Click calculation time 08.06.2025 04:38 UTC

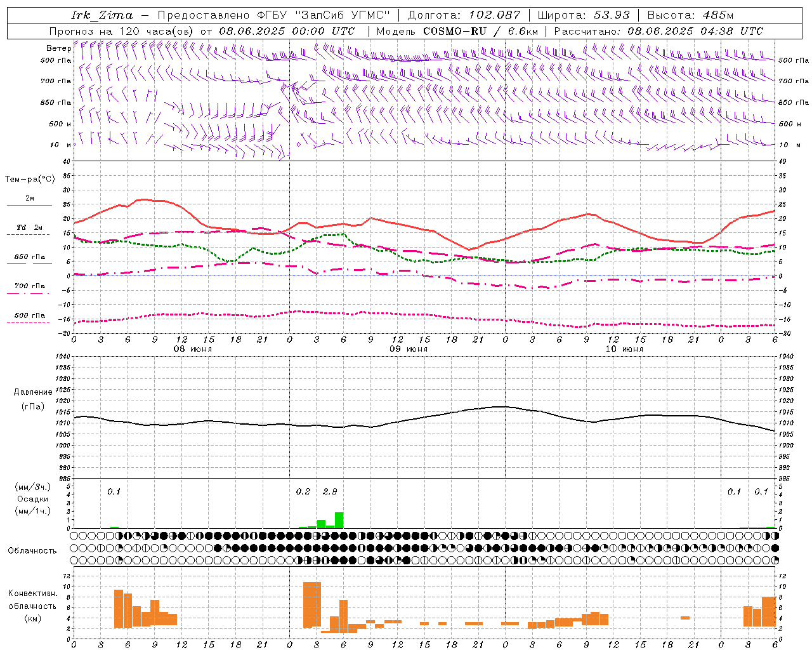tap(695, 31)
